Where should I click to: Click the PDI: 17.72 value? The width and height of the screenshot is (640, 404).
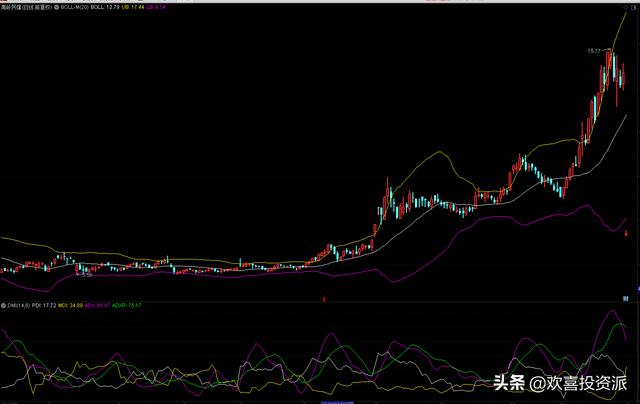44,305
